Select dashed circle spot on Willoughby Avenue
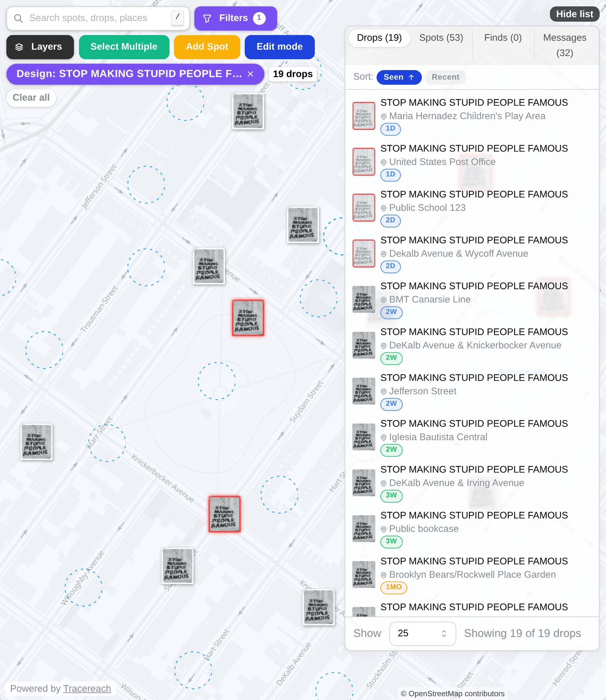The width and height of the screenshot is (606, 700). click(x=83, y=588)
